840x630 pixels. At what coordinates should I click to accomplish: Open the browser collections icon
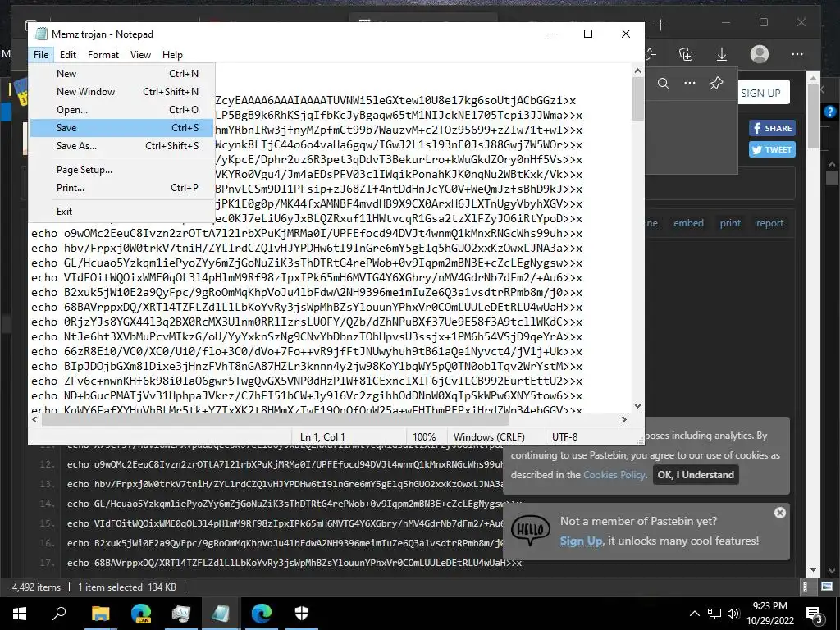(x=686, y=54)
